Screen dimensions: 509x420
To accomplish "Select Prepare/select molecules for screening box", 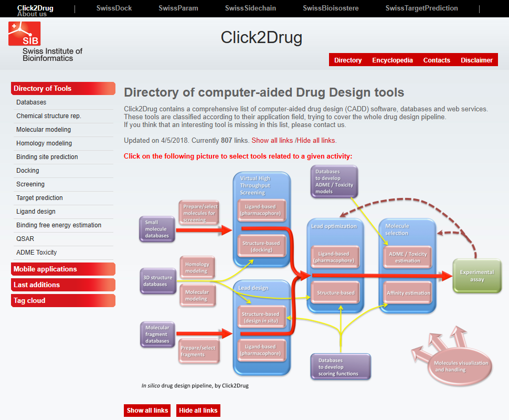I will point(199,213).
